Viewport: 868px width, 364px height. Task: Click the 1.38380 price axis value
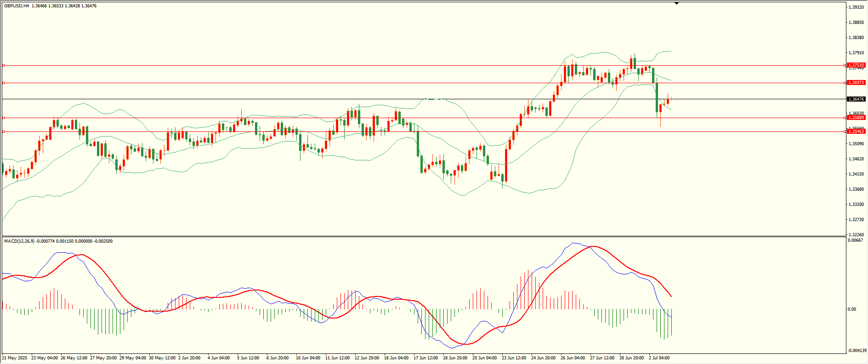coord(856,38)
